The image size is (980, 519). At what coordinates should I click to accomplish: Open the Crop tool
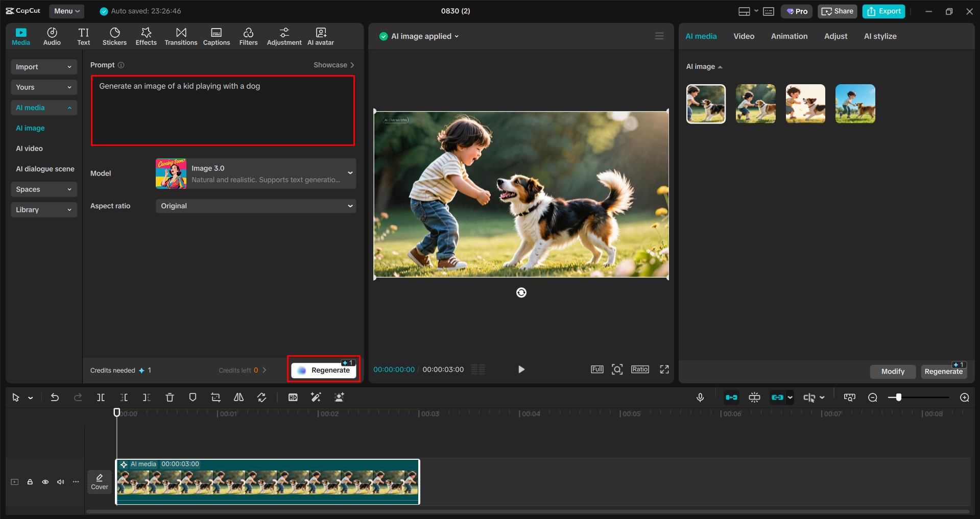215,397
